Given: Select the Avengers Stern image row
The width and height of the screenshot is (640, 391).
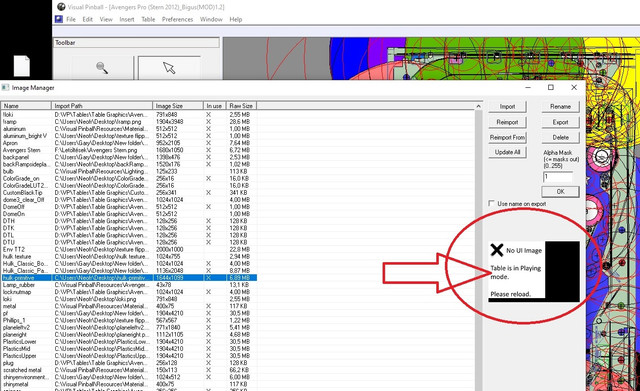Looking at the screenshot, I should click(x=129, y=150).
